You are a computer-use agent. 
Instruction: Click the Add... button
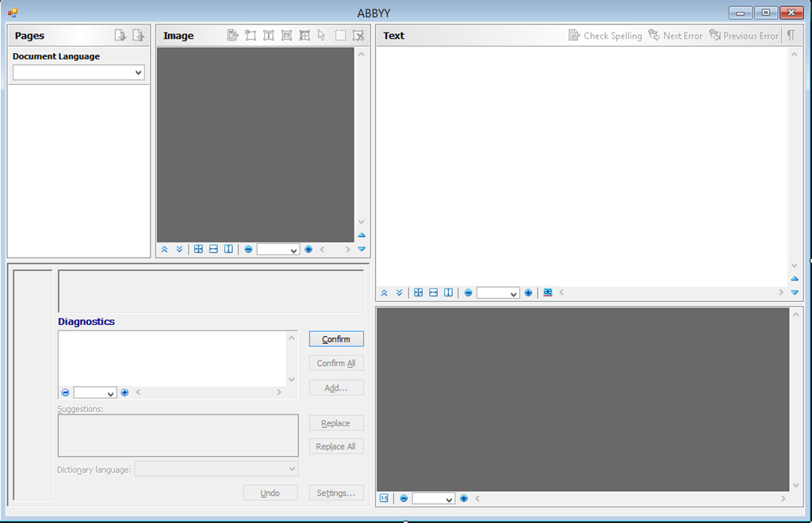336,387
